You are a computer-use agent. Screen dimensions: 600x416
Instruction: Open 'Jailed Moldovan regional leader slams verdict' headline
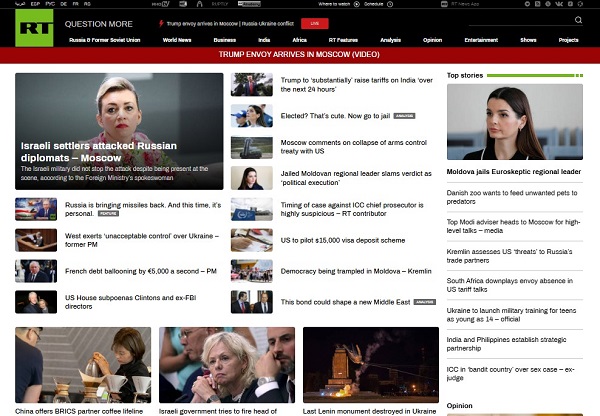(x=356, y=178)
